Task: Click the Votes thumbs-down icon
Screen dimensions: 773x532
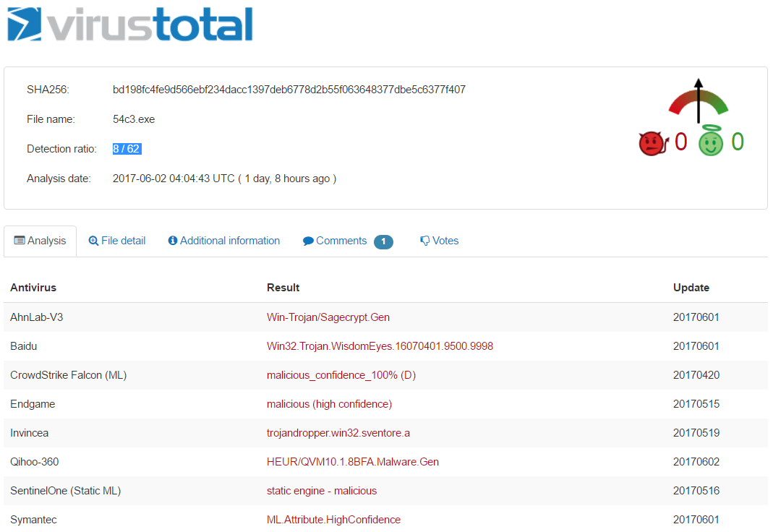Action: coord(424,241)
